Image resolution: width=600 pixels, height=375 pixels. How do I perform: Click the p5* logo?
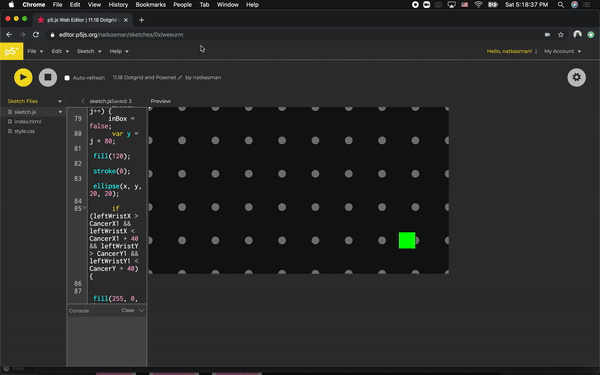(x=11, y=51)
